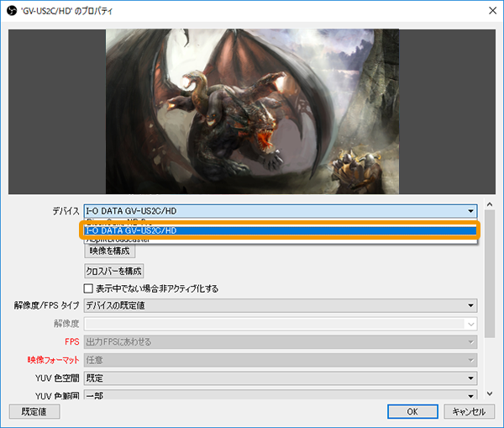Open the デバイス device dropdown

(281, 211)
